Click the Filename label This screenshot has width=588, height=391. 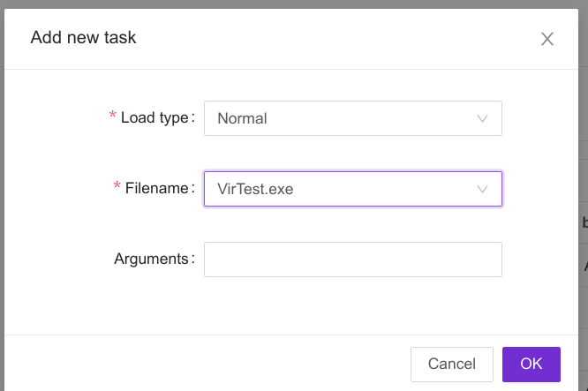[159, 188]
